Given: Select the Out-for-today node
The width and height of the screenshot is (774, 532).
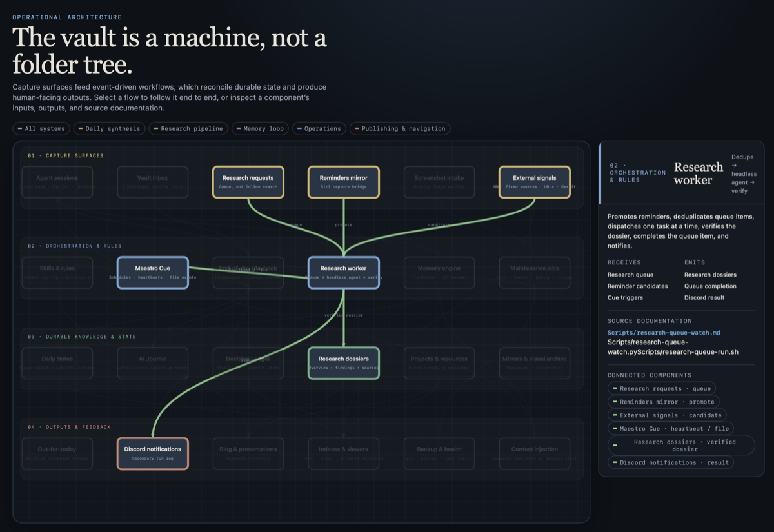Looking at the screenshot, I should (57, 453).
